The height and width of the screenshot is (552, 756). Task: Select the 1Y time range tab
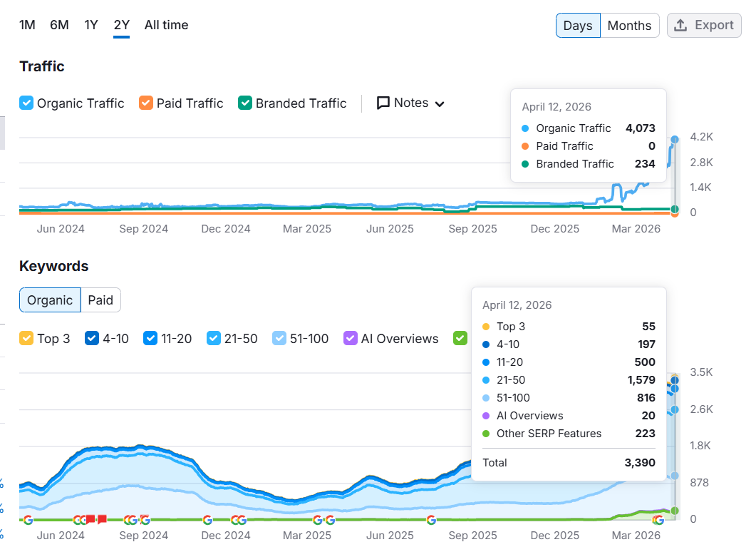coord(91,25)
